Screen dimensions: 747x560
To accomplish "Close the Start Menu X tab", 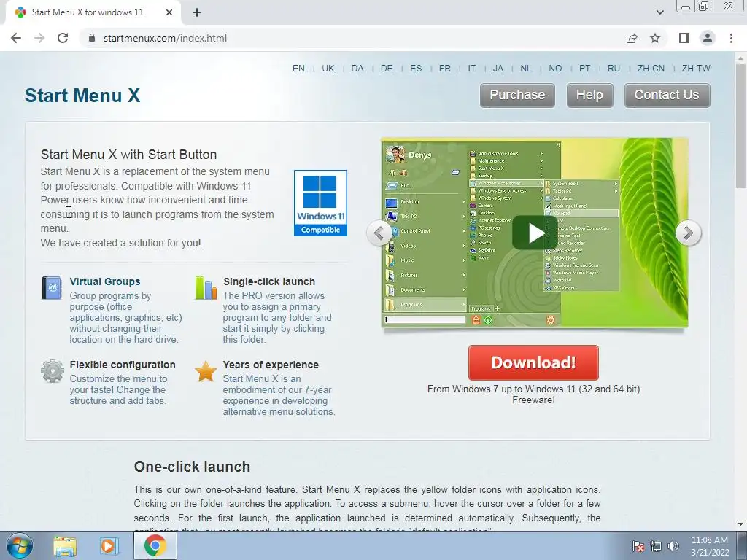I will coord(169,12).
